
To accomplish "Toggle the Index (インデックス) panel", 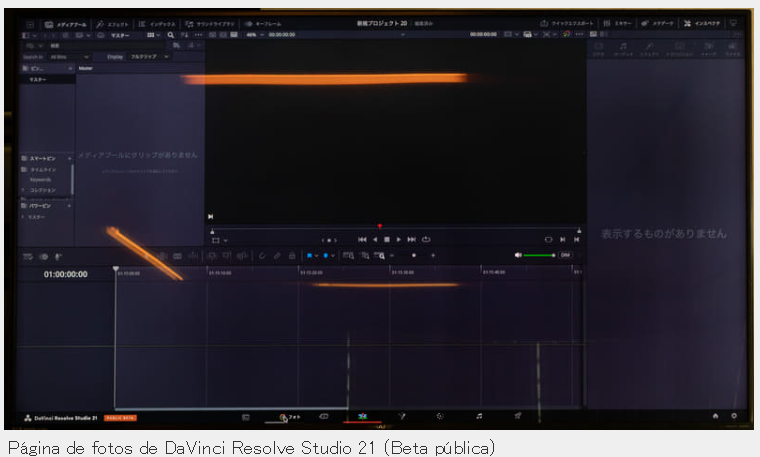I will coord(157,24).
